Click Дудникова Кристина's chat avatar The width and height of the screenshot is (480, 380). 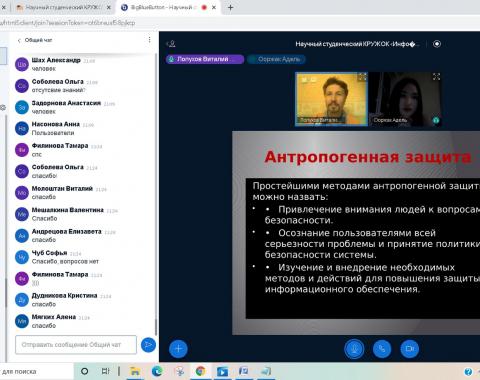click(22, 300)
